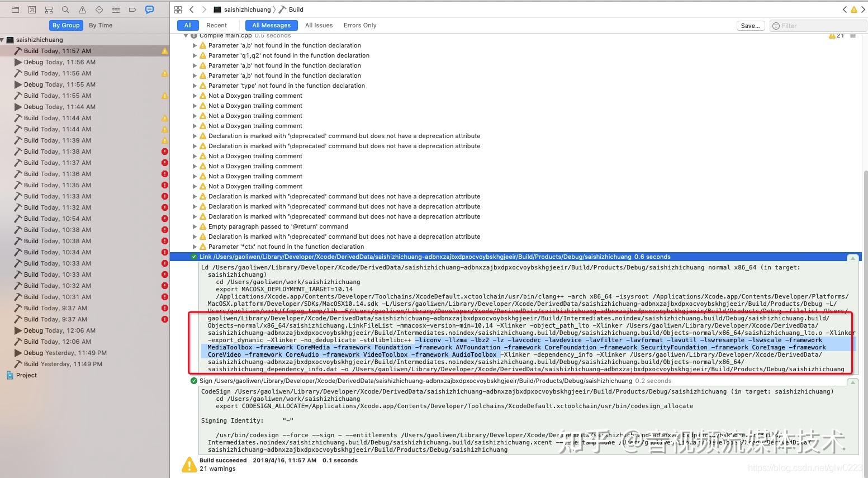This screenshot has width=868, height=478.
Task: Select Build Today, 10:31 AM log
Action: 85,297
